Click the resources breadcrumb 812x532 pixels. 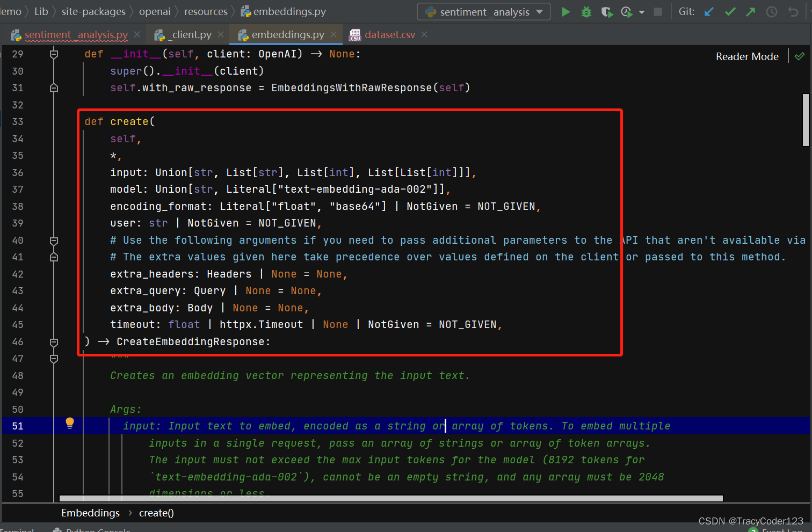(x=206, y=12)
